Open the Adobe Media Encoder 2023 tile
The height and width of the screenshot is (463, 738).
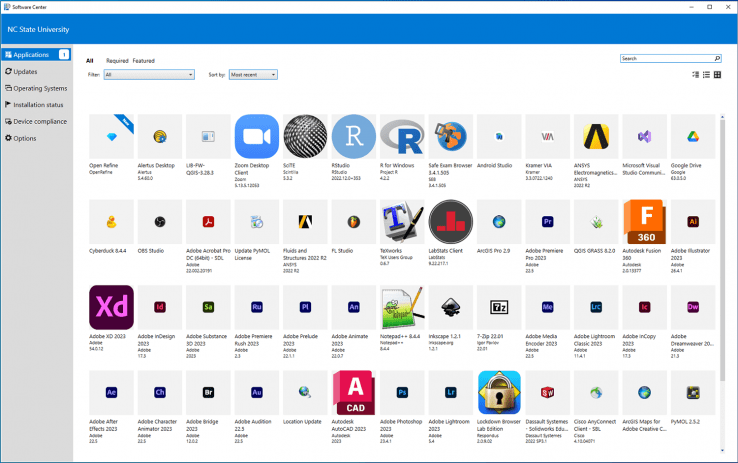pos(547,307)
